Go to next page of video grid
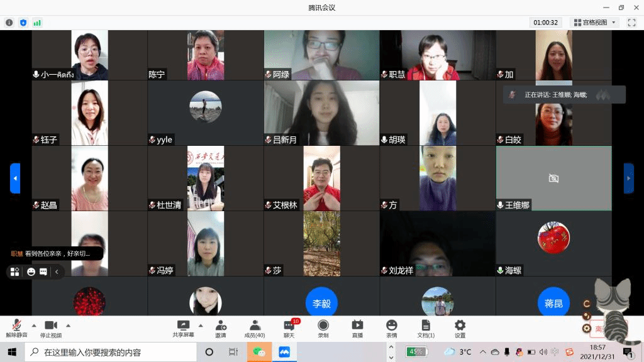 [x=628, y=178]
